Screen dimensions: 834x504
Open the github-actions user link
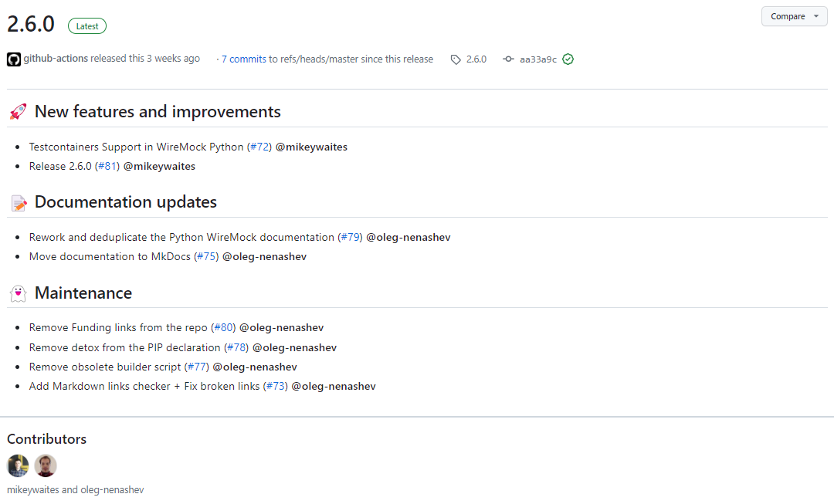coord(56,59)
